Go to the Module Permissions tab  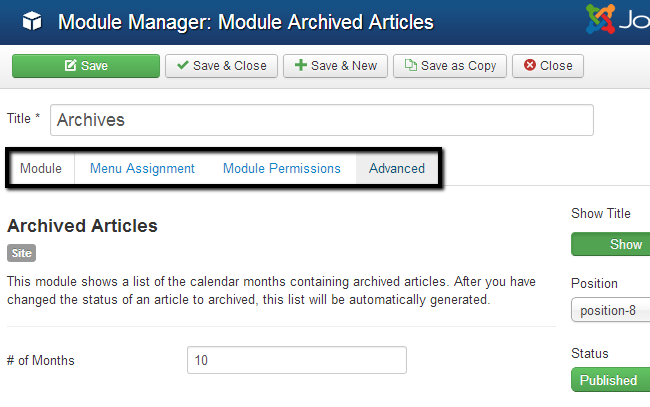click(x=282, y=168)
